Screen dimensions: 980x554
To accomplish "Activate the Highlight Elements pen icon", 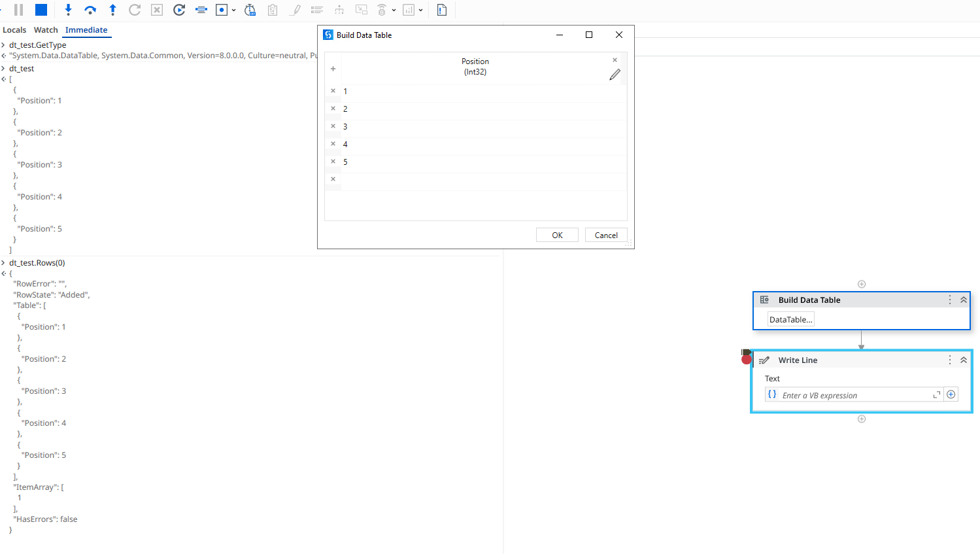I will pyautogui.click(x=295, y=9).
